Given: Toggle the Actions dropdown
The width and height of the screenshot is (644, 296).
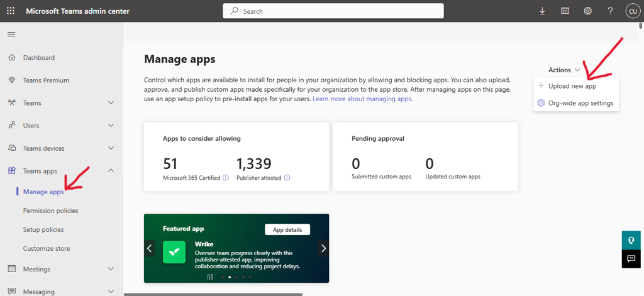Looking at the screenshot, I should (564, 70).
